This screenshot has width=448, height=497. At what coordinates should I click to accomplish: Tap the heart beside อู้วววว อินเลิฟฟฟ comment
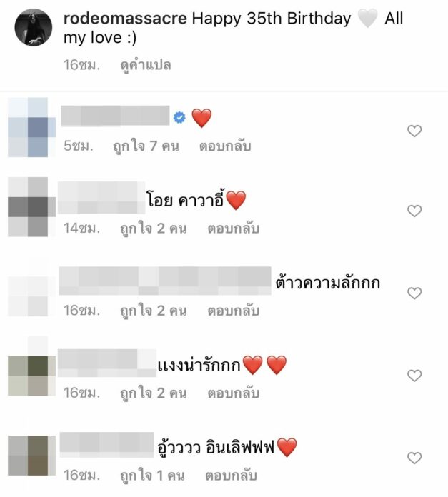click(x=414, y=458)
